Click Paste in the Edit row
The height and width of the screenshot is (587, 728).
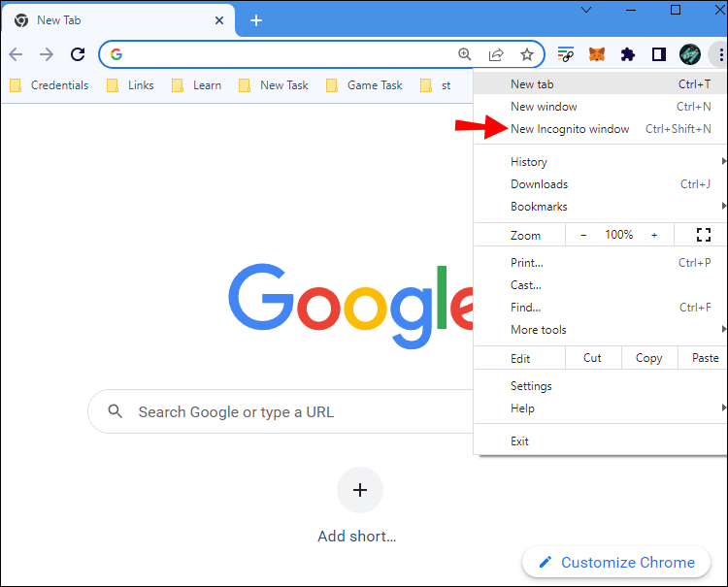(x=705, y=358)
